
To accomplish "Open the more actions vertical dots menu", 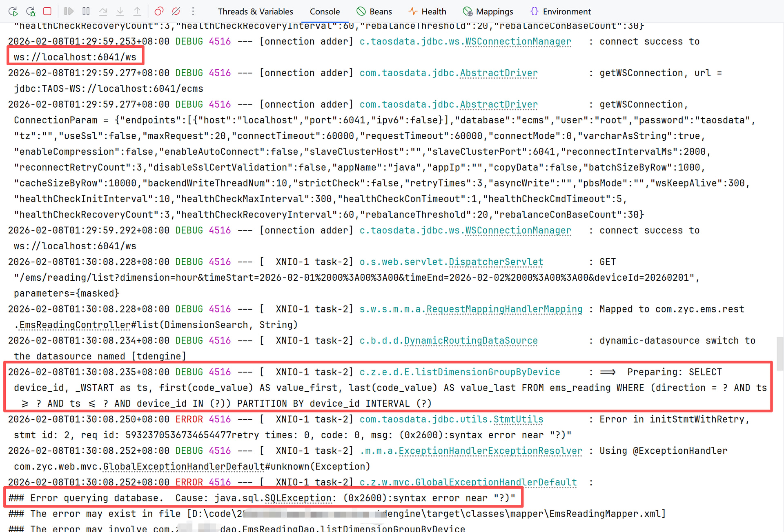I will 193,11.
